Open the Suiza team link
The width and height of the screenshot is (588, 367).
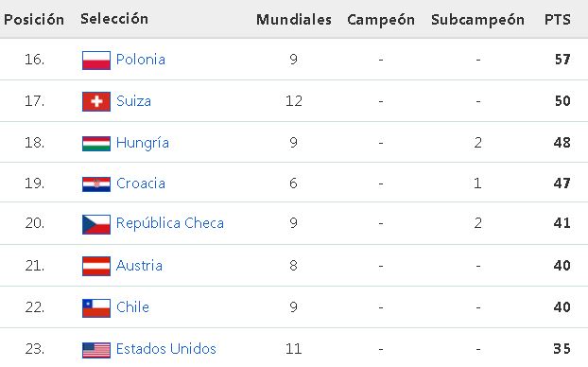(x=133, y=101)
